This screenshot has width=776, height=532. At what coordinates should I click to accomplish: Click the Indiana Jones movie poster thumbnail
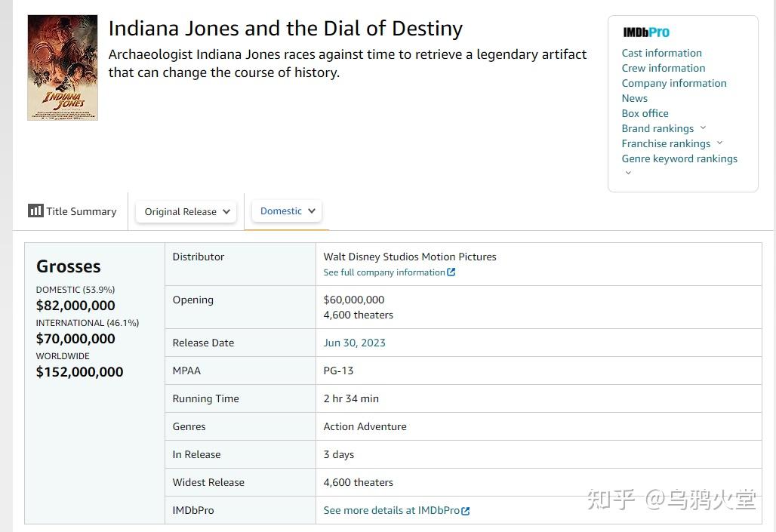coord(63,68)
